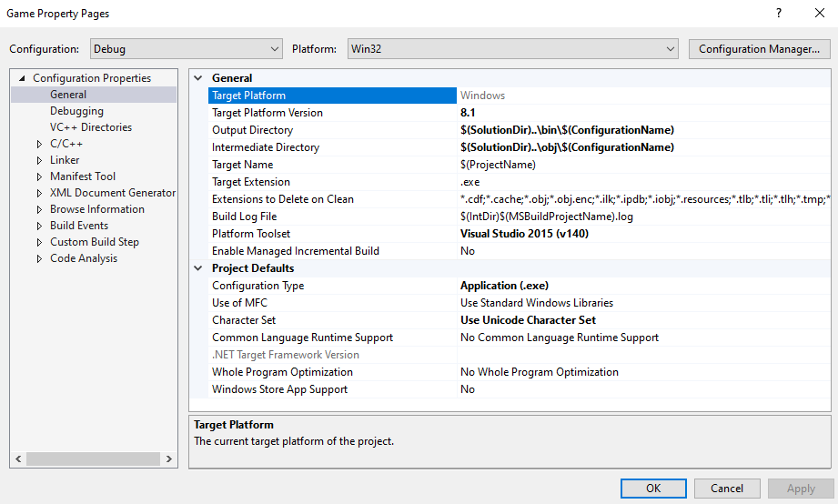
Task: Select the Manifest Tool tree item label
Action: point(83,176)
